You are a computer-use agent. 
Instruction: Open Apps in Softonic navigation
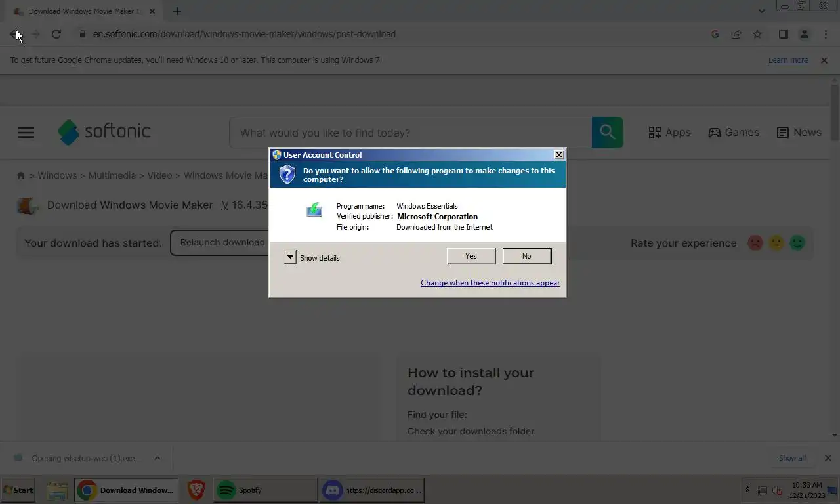[x=669, y=132]
